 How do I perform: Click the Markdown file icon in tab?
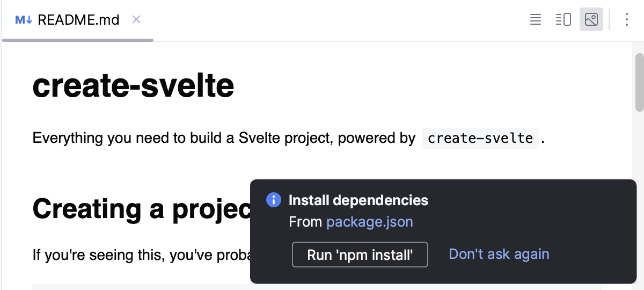[24, 20]
